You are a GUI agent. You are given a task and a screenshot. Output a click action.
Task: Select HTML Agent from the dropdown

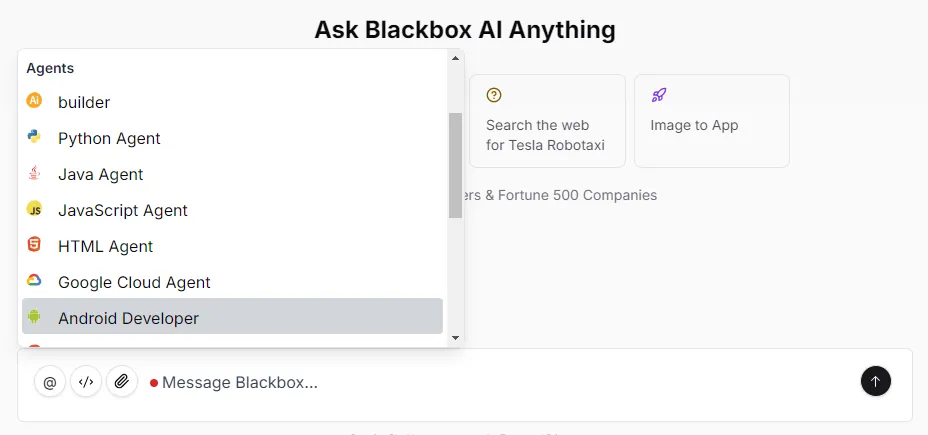tap(233, 246)
